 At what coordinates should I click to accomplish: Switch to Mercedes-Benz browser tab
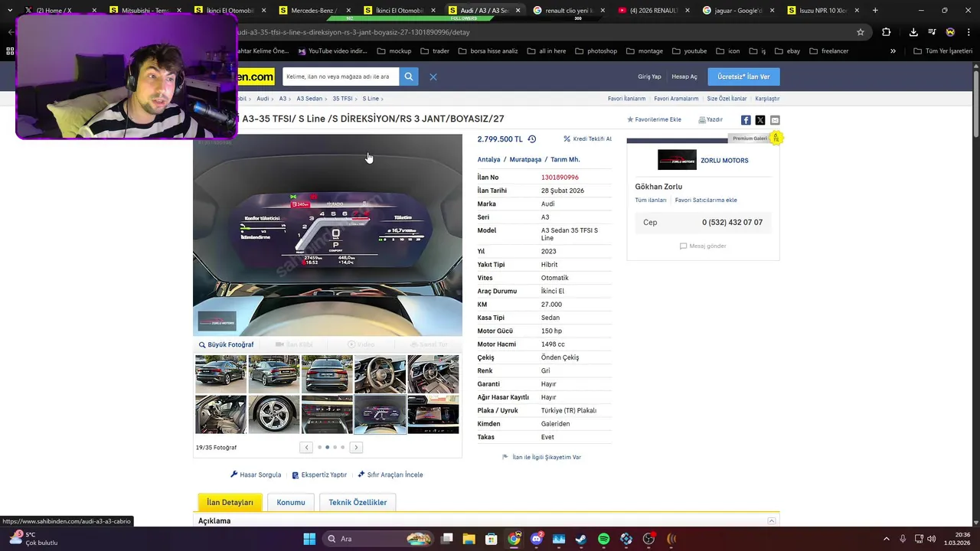tap(315, 11)
